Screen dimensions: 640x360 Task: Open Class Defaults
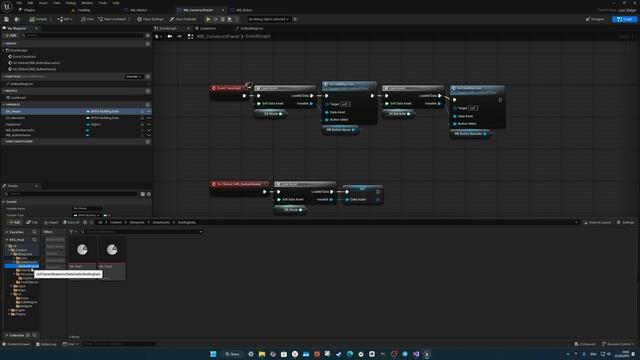click(183, 19)
